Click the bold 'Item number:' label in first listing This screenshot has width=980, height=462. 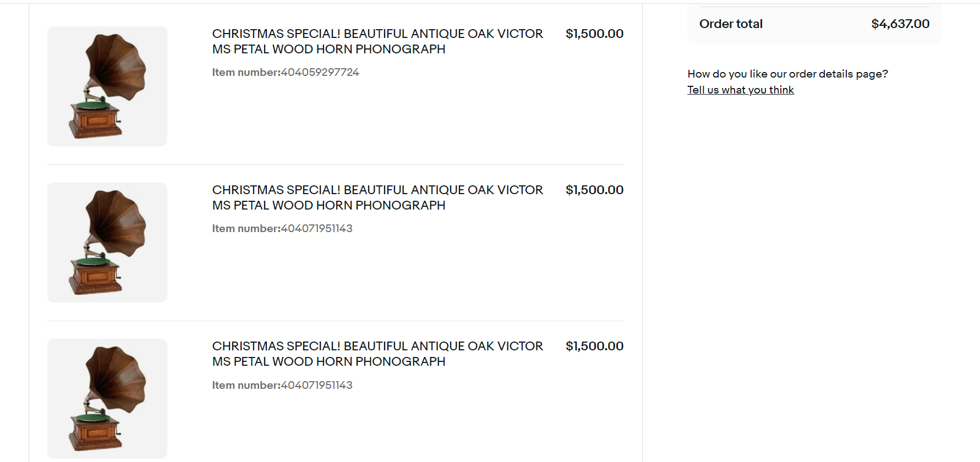246,72
